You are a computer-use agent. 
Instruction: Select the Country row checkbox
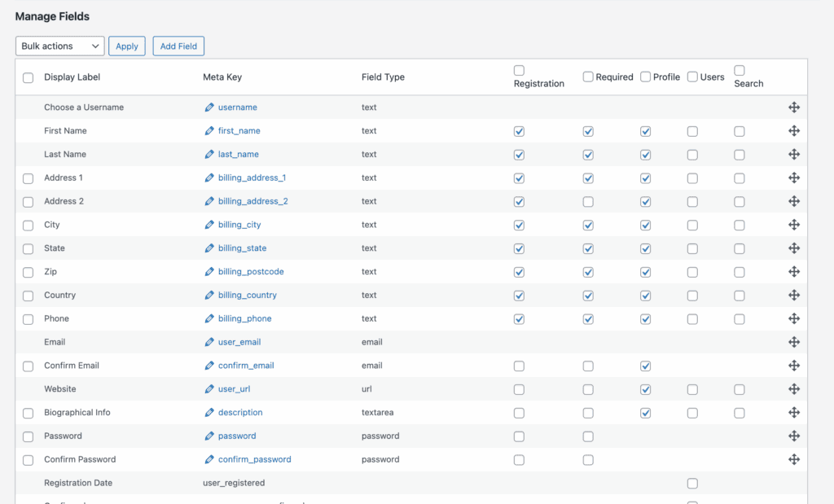[x=29, y=296]
